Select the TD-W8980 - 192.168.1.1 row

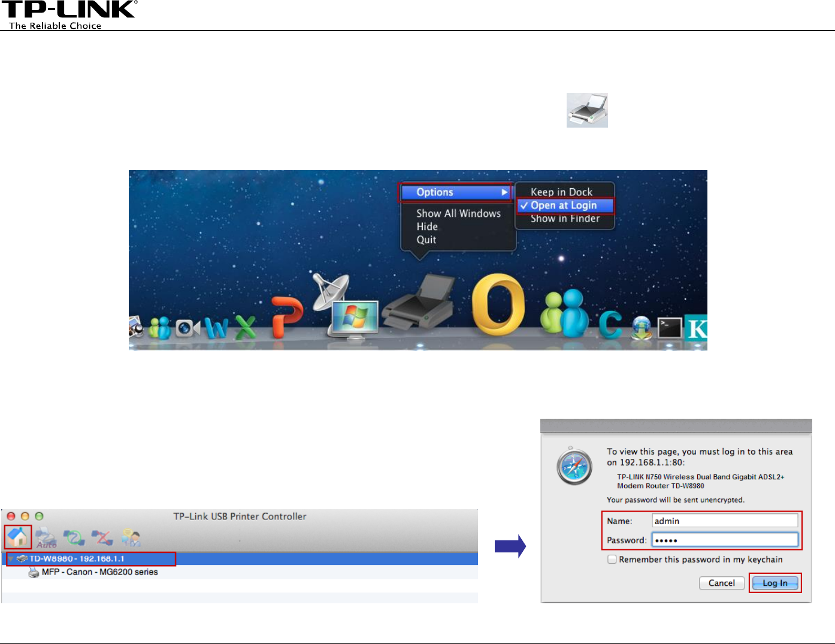(240, 559)
